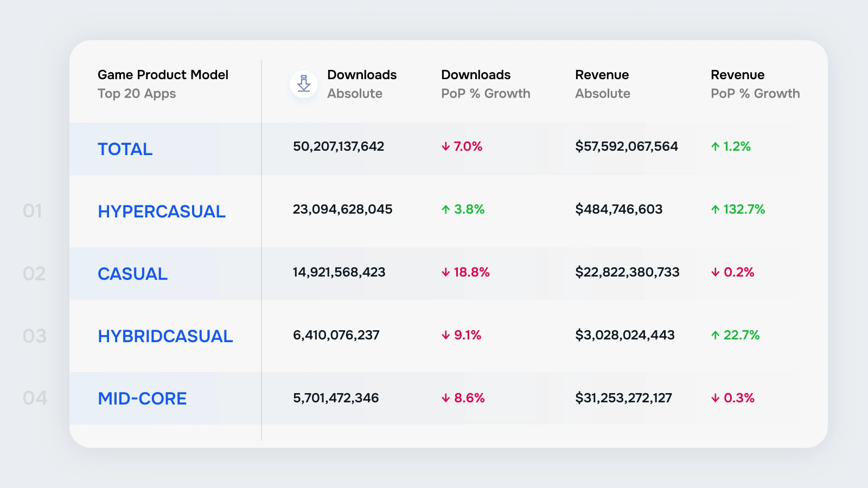Screen dimensions: 868x488
Task: Open the MID-CORE category
Action: point(142,399)
